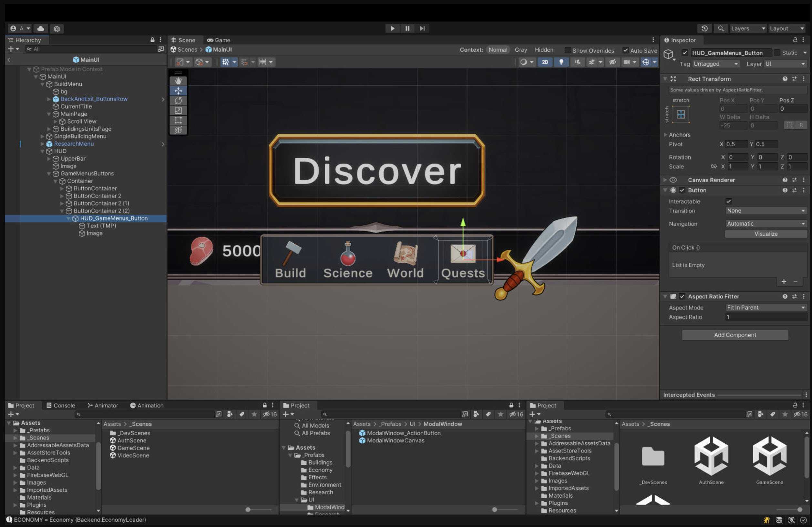The width and height of the screenshot is (812, 527).
Task: Expand the Anchors foldout
Action: pyautogui.click(x=665, y=135)
